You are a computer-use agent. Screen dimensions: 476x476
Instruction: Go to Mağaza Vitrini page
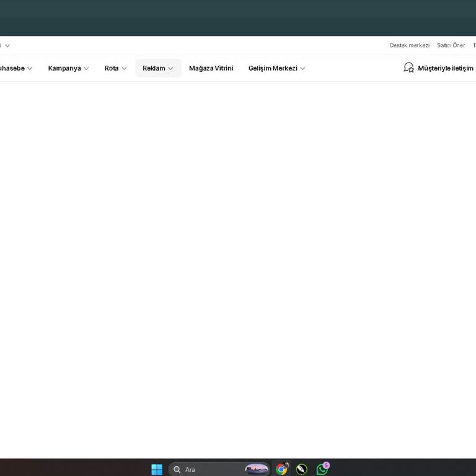tap(211, 68)
